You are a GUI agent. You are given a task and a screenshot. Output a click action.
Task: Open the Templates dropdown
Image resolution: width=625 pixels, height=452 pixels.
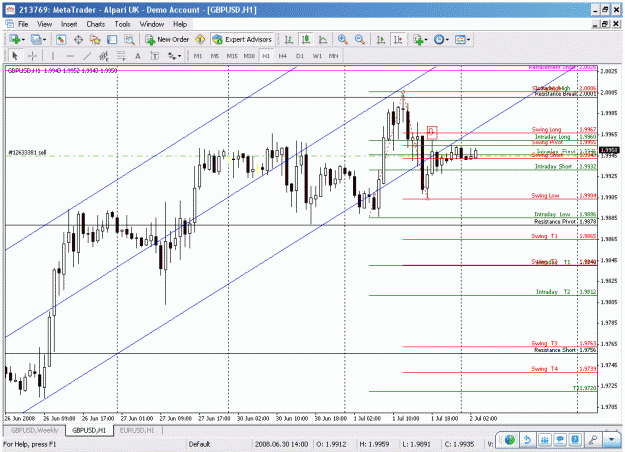[462, 39]
